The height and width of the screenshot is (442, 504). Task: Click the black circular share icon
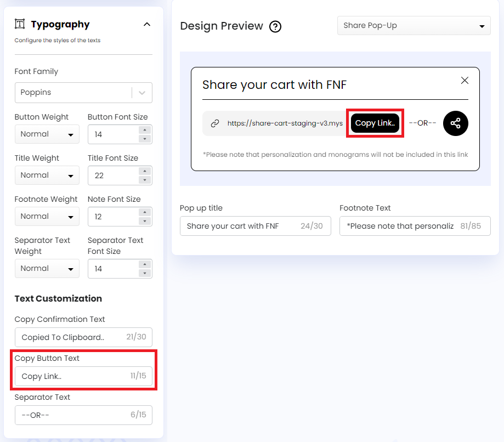pyautogui.click(x=455, y=123)
